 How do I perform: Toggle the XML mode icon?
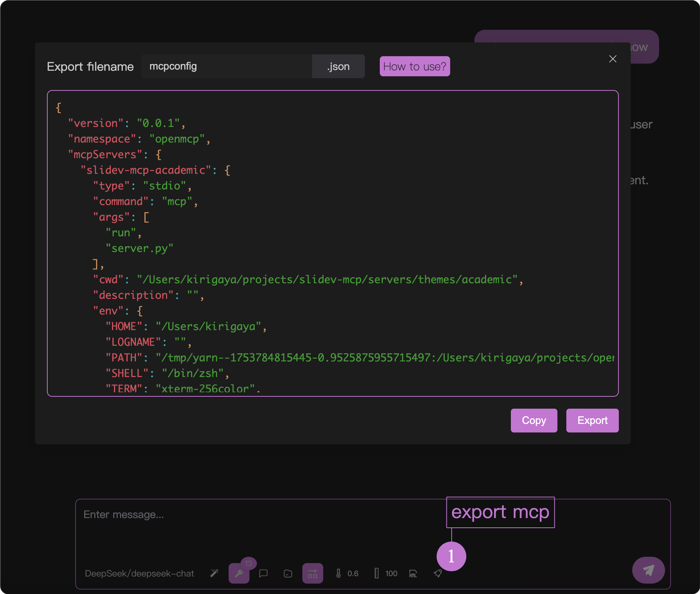413,574
